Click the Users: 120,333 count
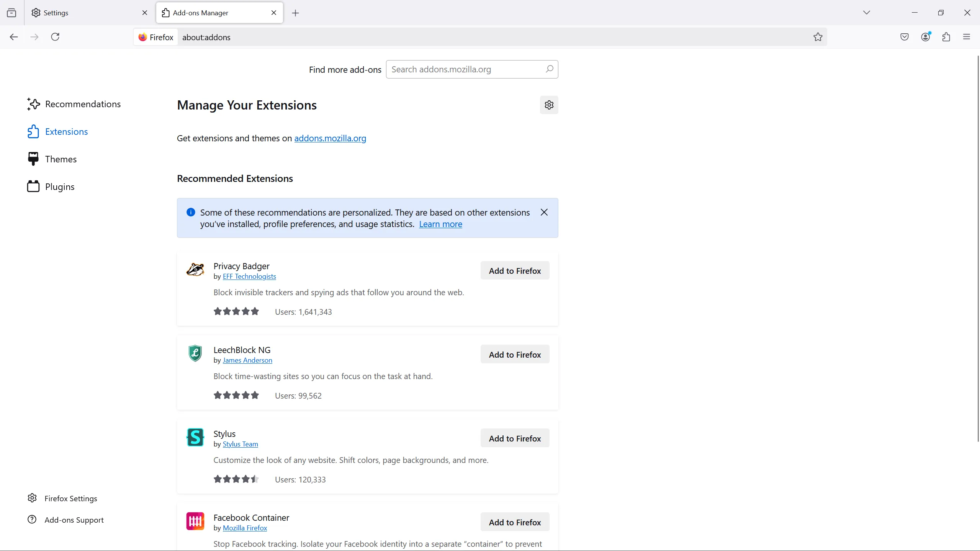This screenshot has height=551, width=980. click(x=300, y=480)
